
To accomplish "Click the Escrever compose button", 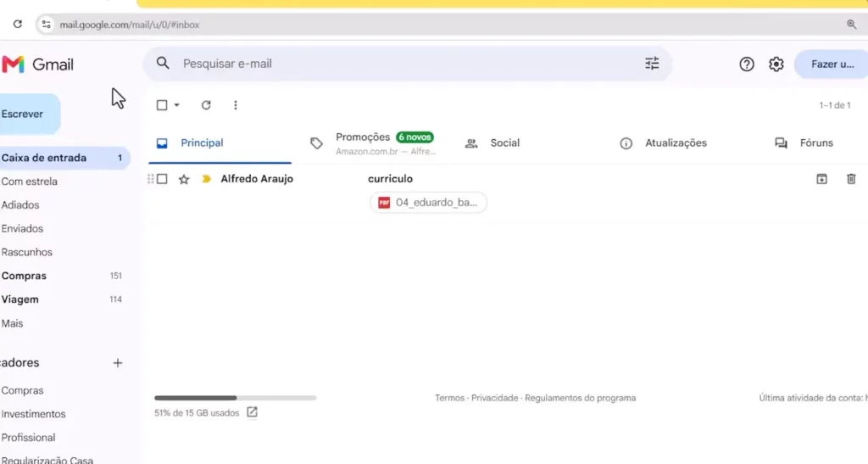I will [x=28, y=114].
